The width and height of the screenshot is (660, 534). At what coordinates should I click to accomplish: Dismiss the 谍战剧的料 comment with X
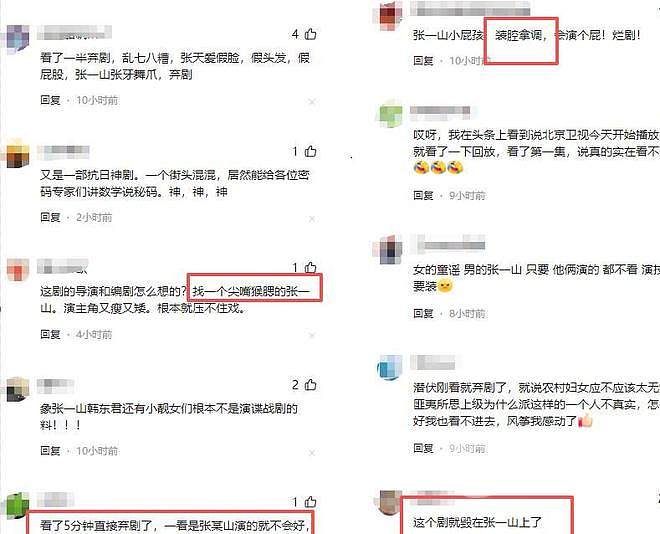coord(312,453)
